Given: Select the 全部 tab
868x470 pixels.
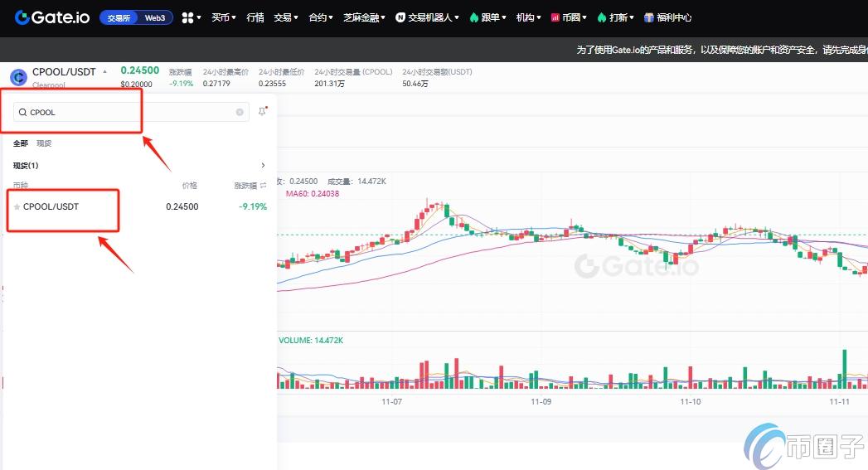Looking at the screenshot, I should pos(21,143).
